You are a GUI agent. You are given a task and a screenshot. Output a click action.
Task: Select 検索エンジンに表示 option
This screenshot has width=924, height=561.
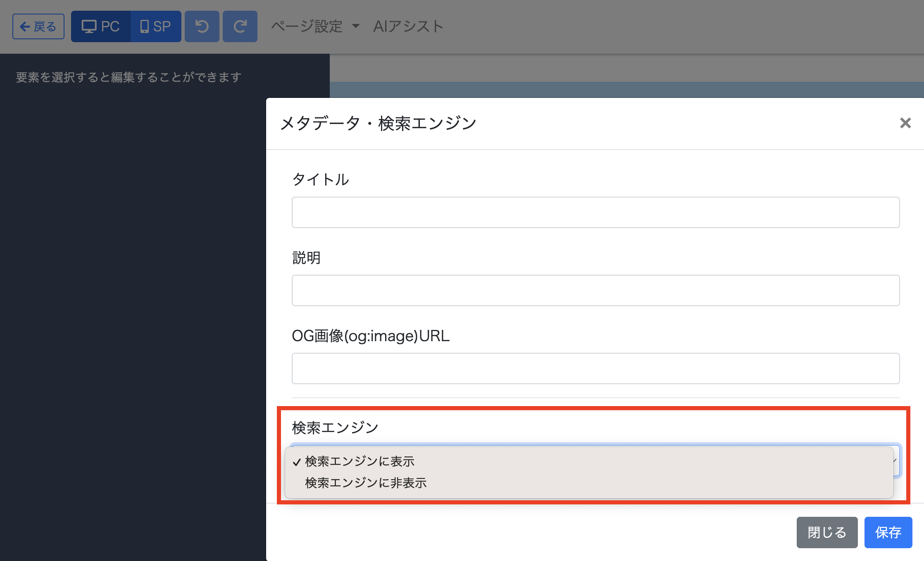pos(360,461)
